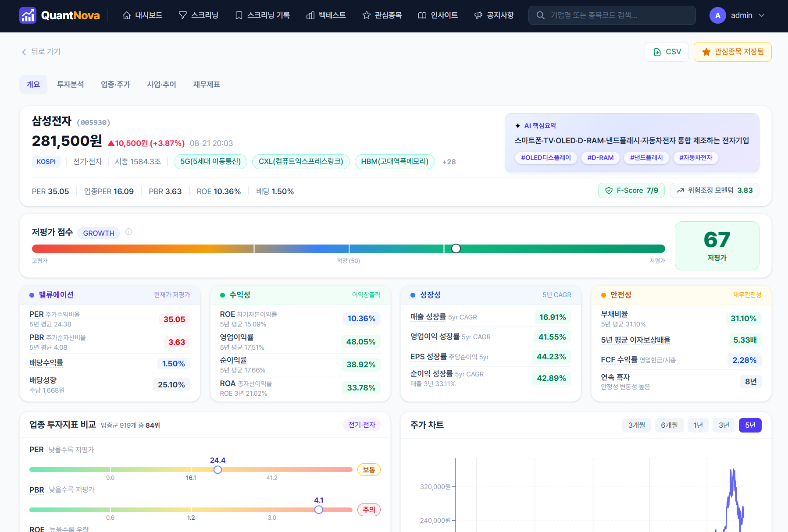Click the 배당수익률 1.50% value

click(174, 364)
